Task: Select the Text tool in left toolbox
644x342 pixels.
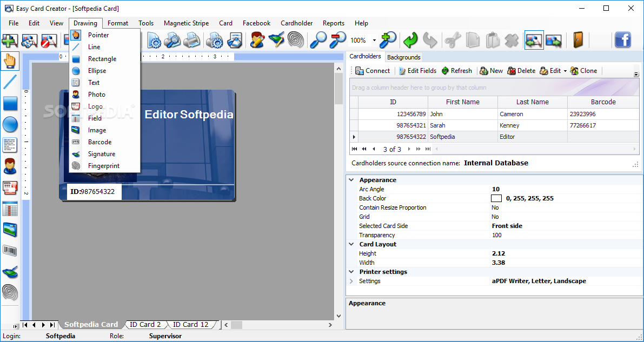Action: (x=10, y=145)
